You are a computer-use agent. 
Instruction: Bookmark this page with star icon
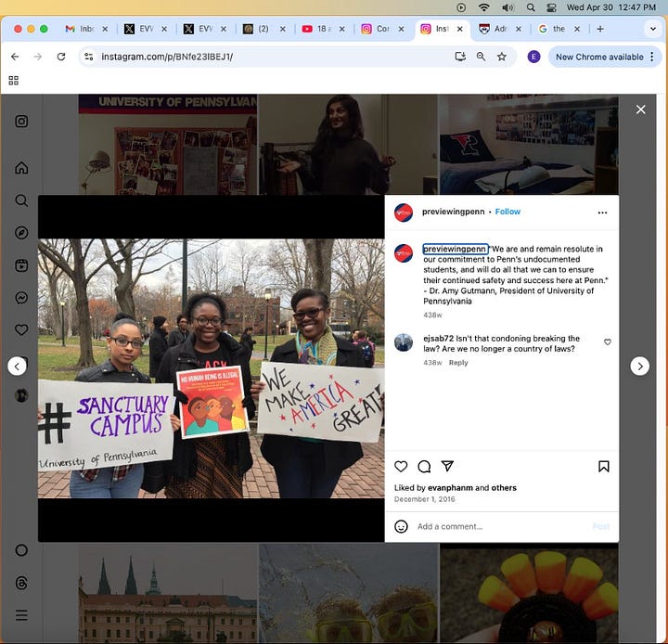pyautogui.click(x=501, y=57)
